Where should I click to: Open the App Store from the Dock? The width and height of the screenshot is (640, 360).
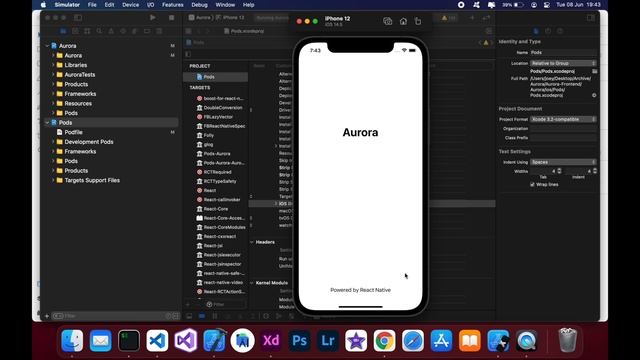click(441, 340)
